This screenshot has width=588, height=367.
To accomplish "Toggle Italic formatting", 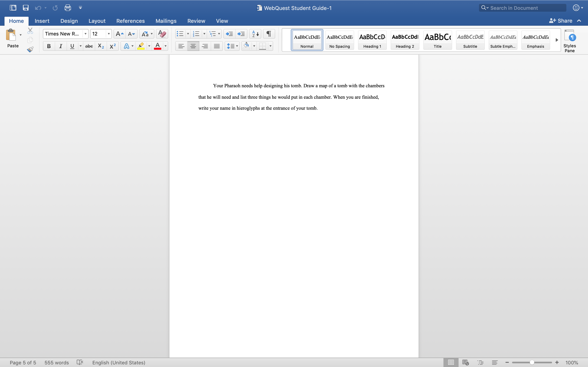I will (60, 46).
